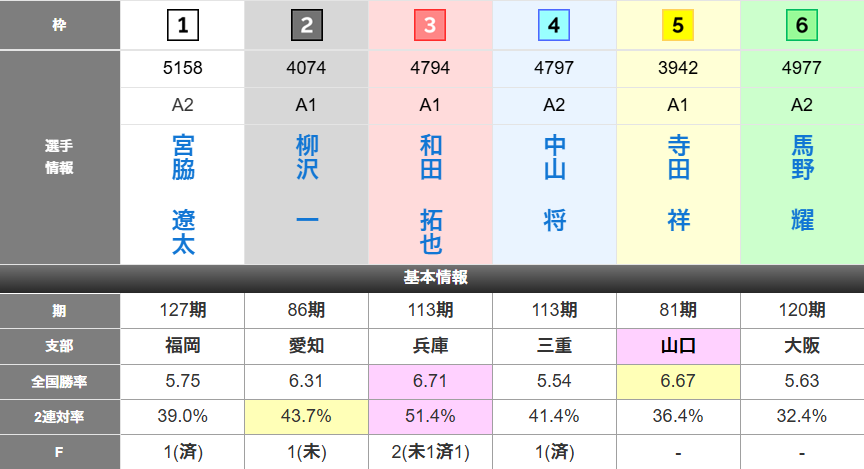The width and height of the screenshot is (864, 469).
Task: Click registration number 5158
Action: pyautogui.click(x=183, y=69)
